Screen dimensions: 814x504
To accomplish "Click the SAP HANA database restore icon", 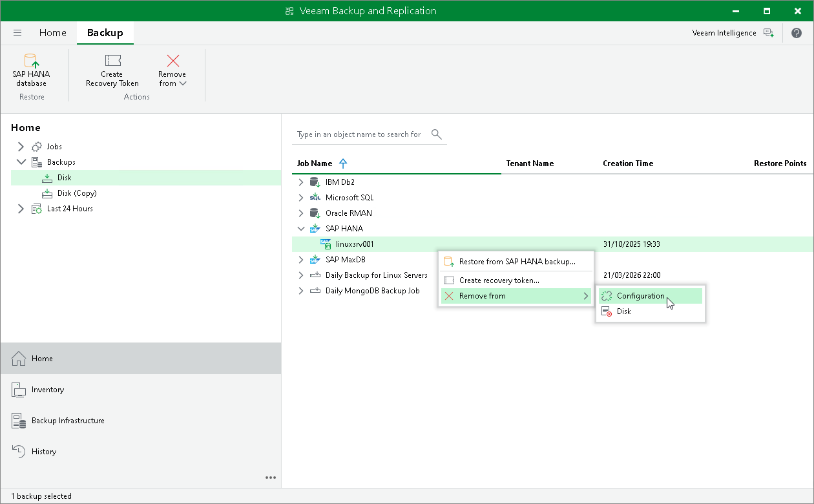I will tap(31, 61).
